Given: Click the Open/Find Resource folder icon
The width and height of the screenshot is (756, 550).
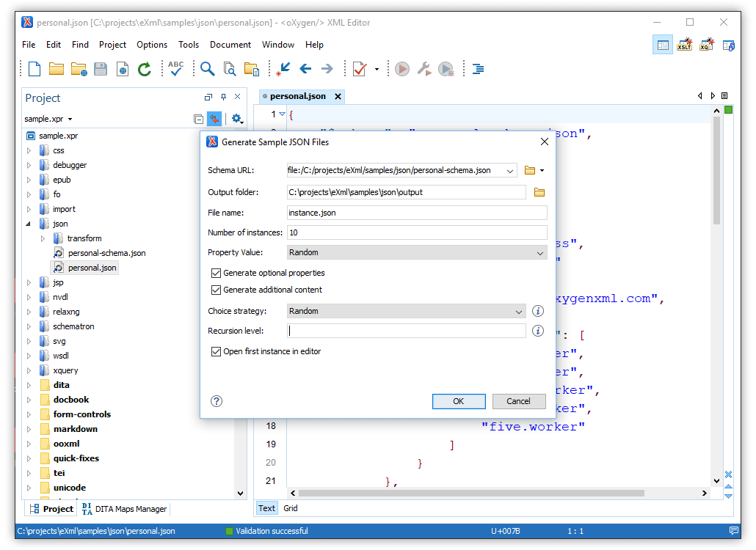Looking at the screenshot, I should [252, 69].
